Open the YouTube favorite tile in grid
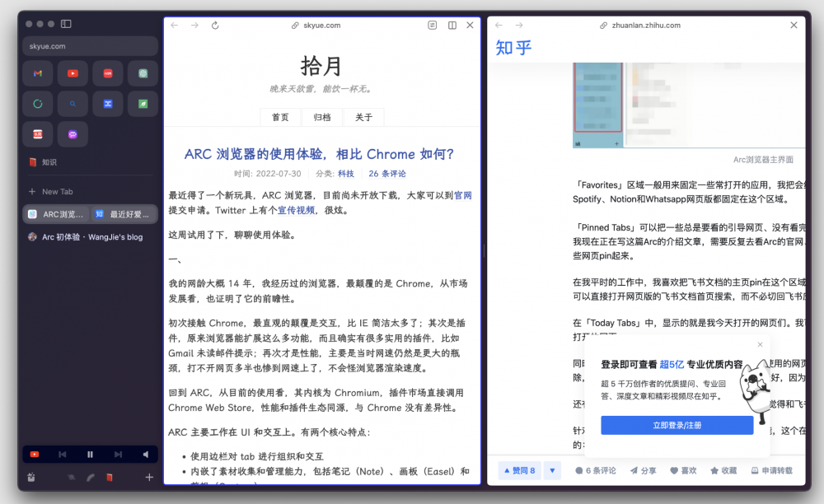 coord(73,73)
